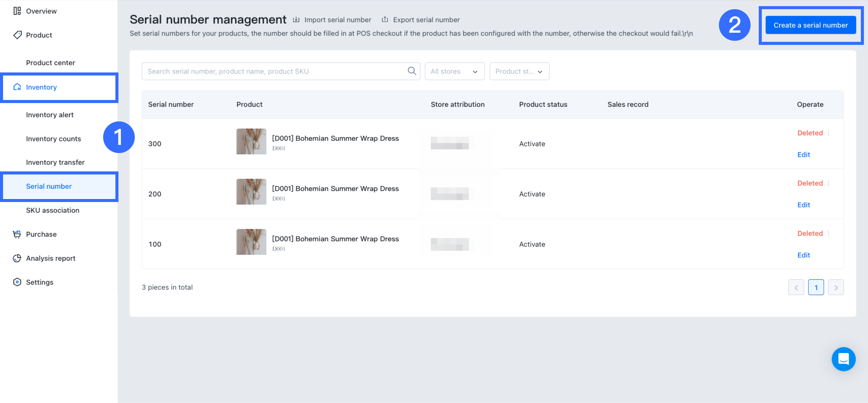This screenshot has height=403, width=868.
Task: Select SKU association in sidebar
Action: point(52,211)
